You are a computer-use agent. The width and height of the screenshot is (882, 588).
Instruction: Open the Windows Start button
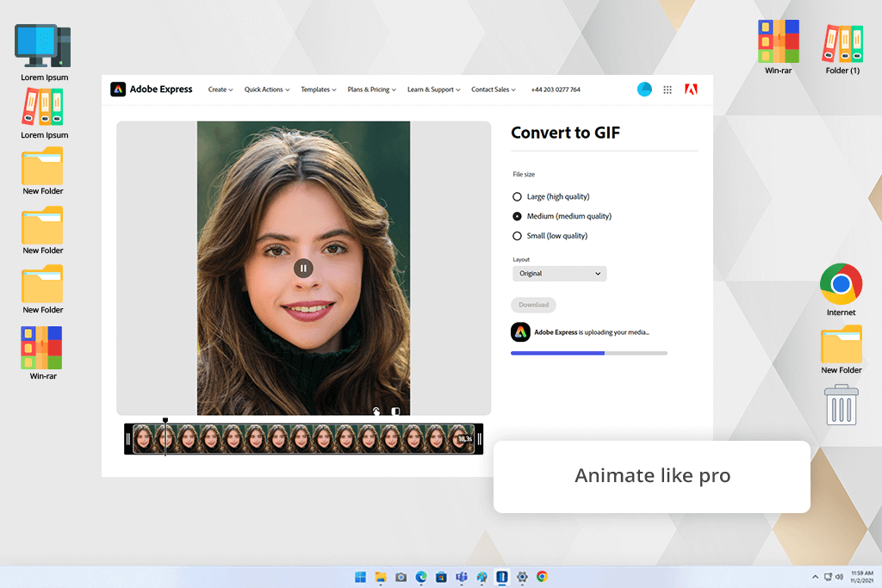pos(361,577)
